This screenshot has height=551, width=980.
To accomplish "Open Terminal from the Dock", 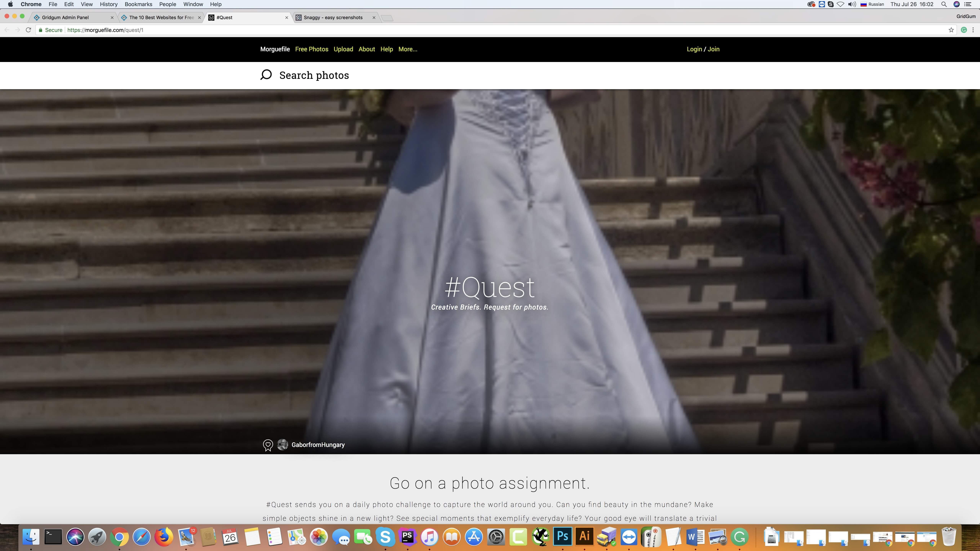I will point(53,537).
